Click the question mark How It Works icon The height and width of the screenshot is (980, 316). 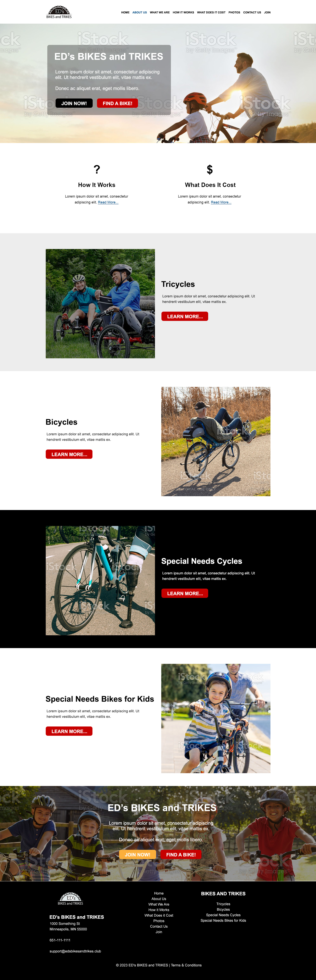97,169
